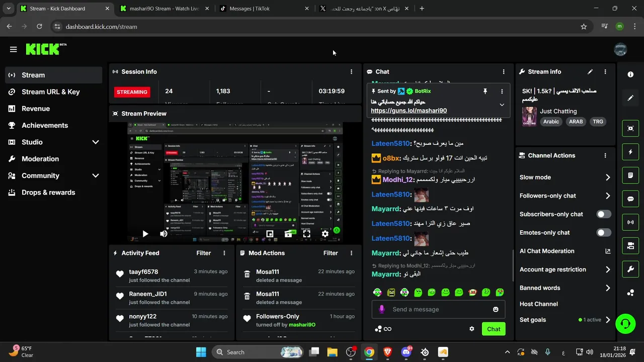Click the pencil edit icon in right rail

click(630, 98)
